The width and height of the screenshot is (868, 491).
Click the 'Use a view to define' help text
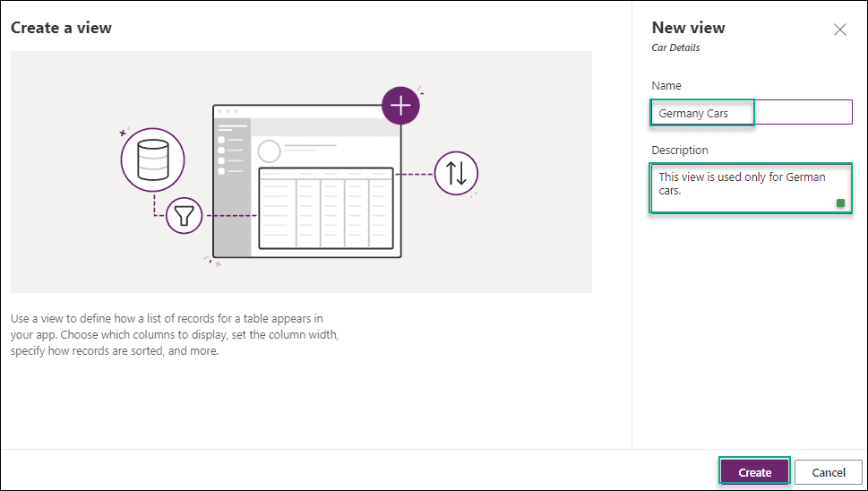pos(175,335)
